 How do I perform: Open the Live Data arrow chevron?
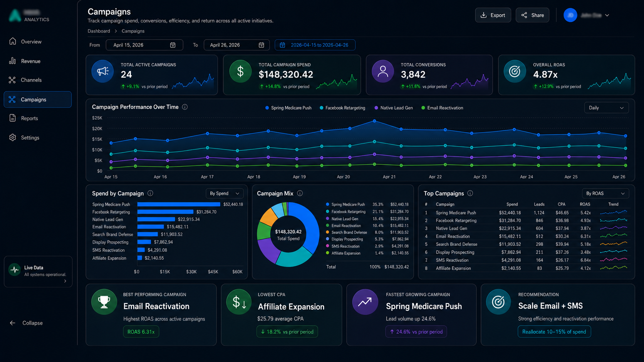point(65,281)
